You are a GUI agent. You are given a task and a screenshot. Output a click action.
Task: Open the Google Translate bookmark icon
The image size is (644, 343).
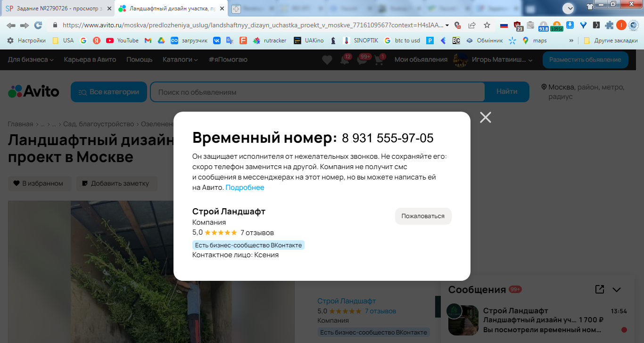click(x=230, y=41)
